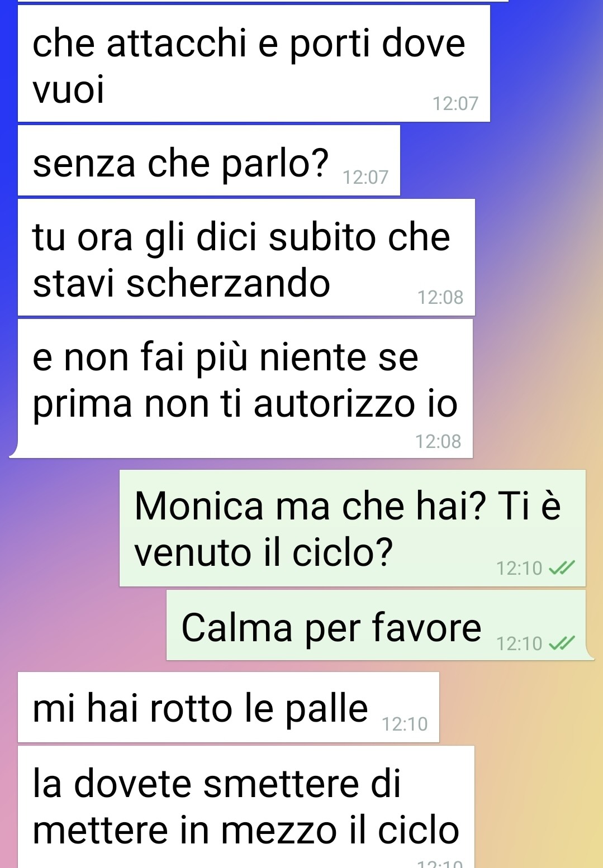Tap the message 'tu ora gli dici subito che stavi scherzando'
The width and height of the screenshot is (603, 868).
coord(246,257)
